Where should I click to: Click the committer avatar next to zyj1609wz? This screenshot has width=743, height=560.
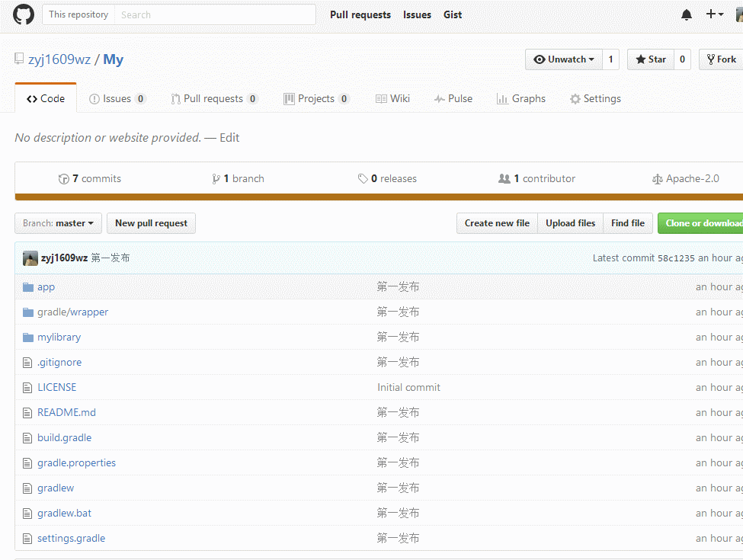point(30,258)
